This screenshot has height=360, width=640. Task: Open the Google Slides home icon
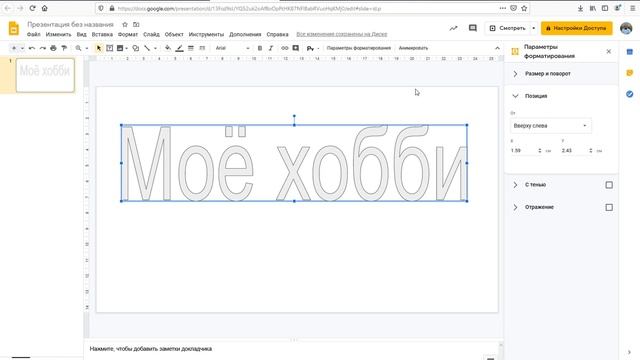[x=13, y=29]
